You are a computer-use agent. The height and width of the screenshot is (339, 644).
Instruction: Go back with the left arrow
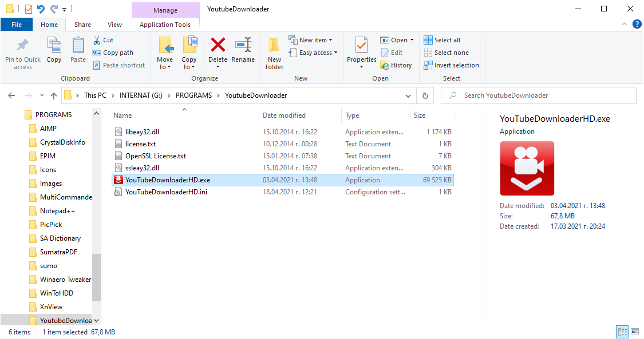[x=11, y=95]
